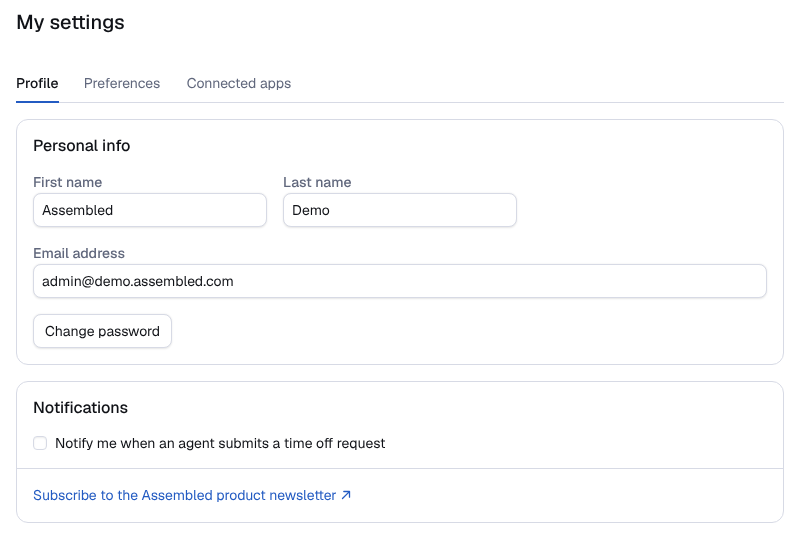Click the 'First name' field label
Image resolution: width=800 pixels, height=537 pixels.
pyautogui.click(x=67, y=182)
